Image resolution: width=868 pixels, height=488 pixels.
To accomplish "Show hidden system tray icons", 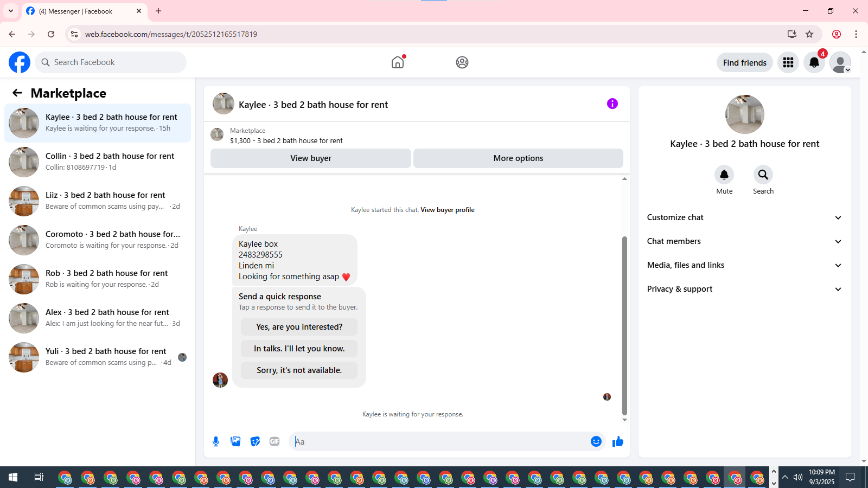I will [784, 477].
